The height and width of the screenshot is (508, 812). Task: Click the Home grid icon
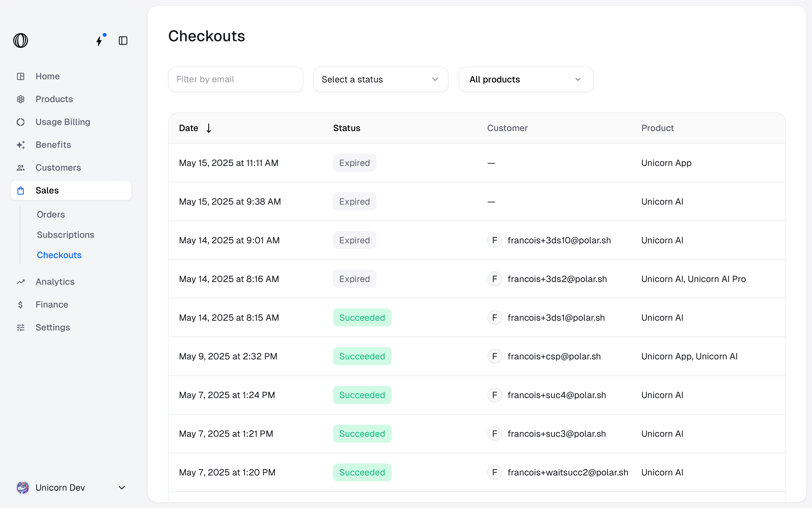21,76
